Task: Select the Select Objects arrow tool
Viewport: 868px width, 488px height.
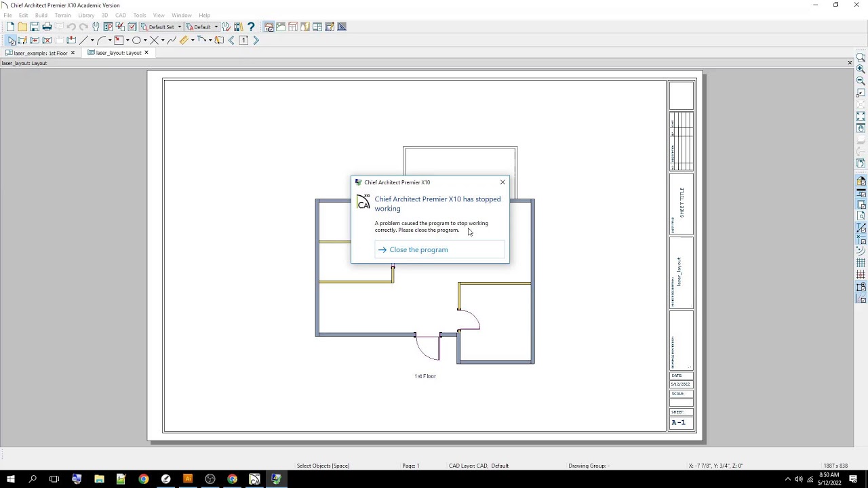Action: (x=12, y=40)
